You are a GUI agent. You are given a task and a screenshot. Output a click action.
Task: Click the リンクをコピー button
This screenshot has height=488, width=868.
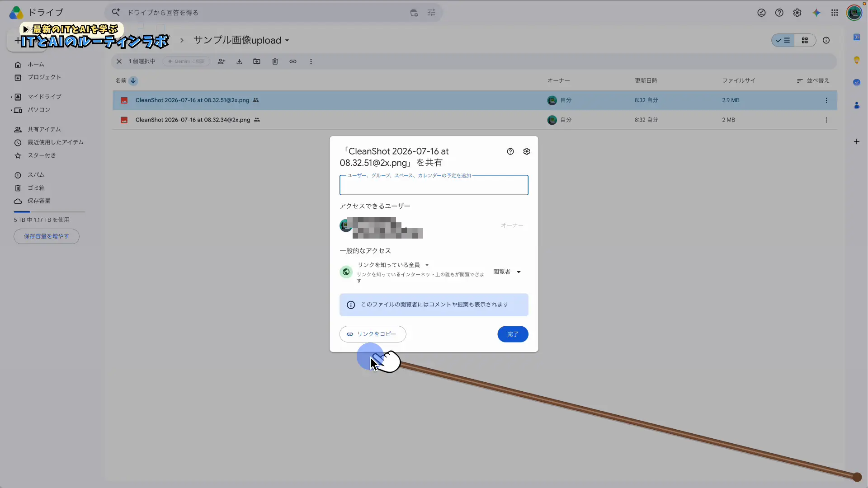[x=373, y=334]
